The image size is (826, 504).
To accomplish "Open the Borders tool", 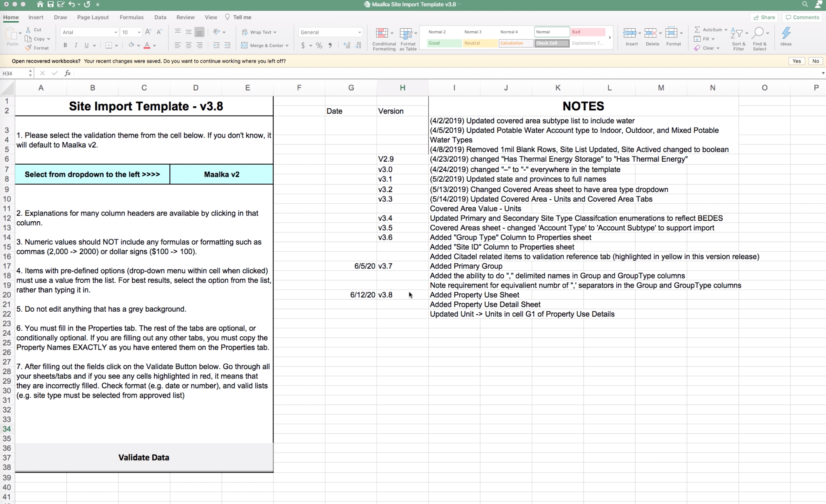I will (108, 45).
